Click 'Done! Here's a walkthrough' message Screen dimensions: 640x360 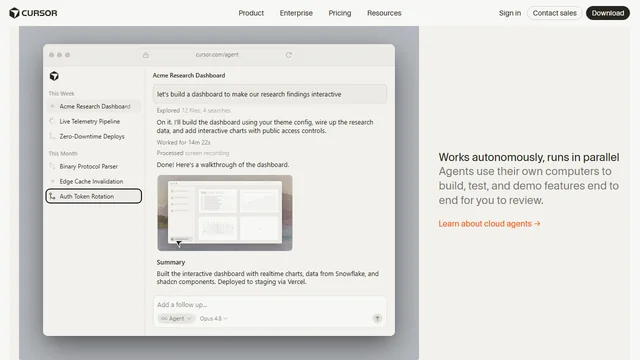click(x=223, y=165)
